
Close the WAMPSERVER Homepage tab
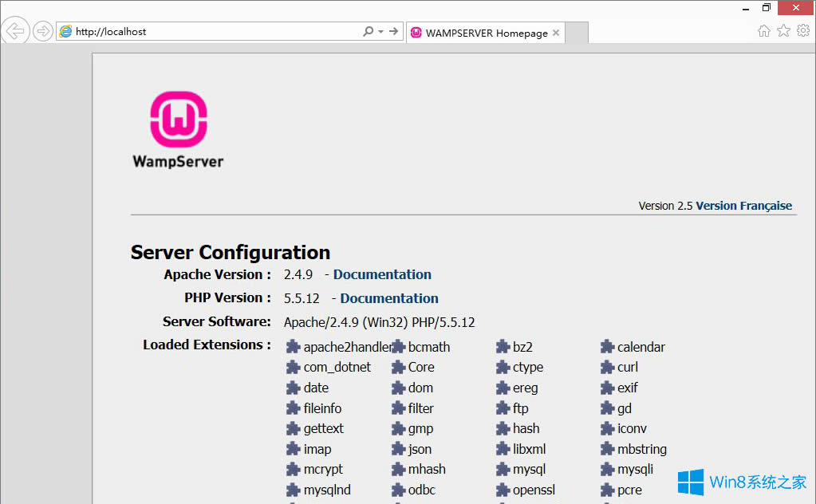[556, 33]
